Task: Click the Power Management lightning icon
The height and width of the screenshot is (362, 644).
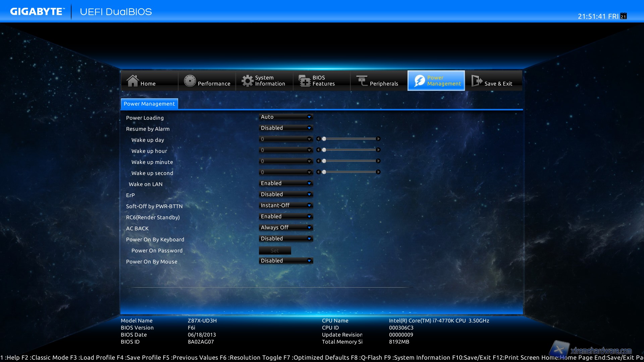Action: 420,81
